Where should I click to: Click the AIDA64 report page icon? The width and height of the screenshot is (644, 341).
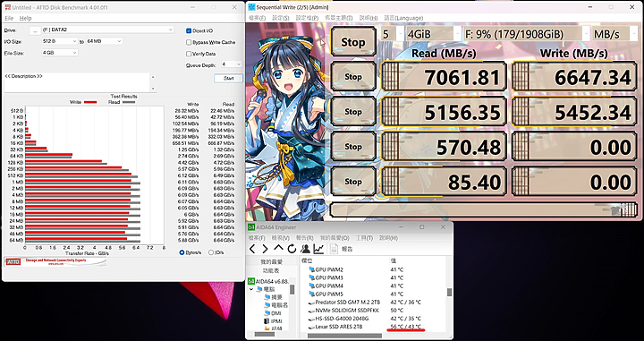pos(334,249)
